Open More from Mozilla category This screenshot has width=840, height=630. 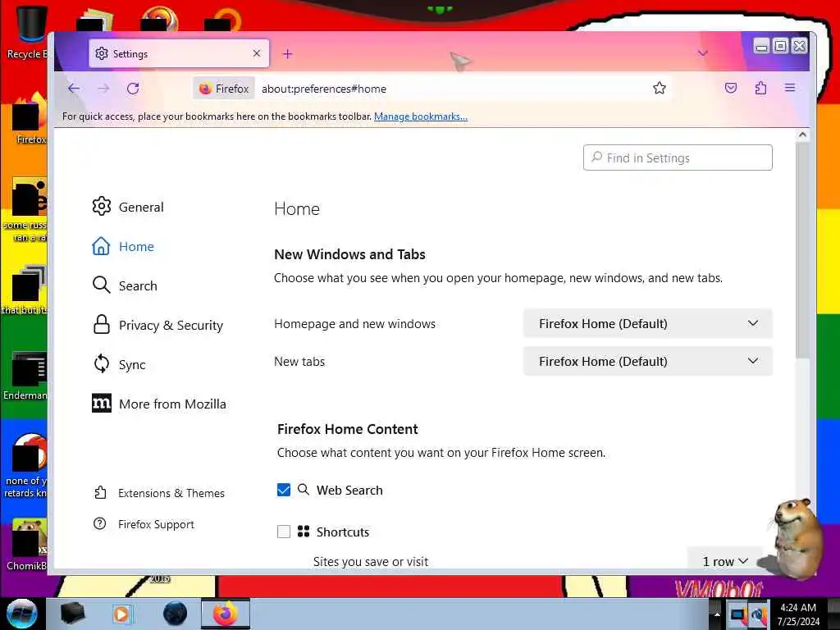(159, 404)
